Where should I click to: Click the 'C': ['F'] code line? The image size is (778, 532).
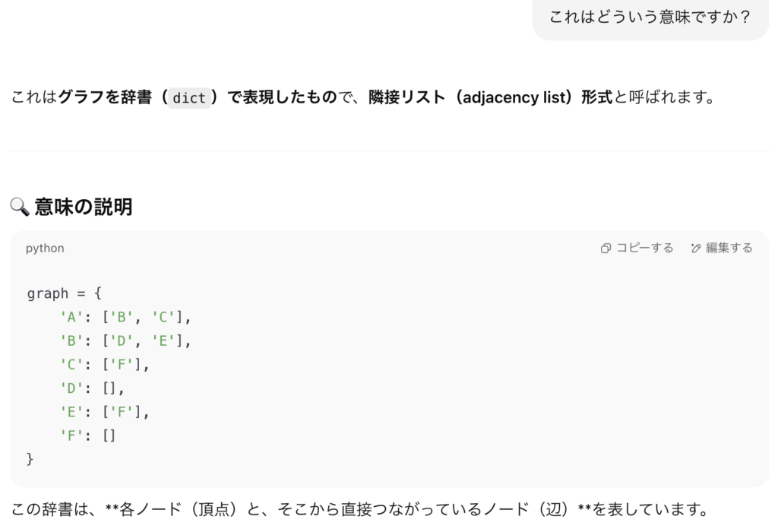(x=105, y=364)
